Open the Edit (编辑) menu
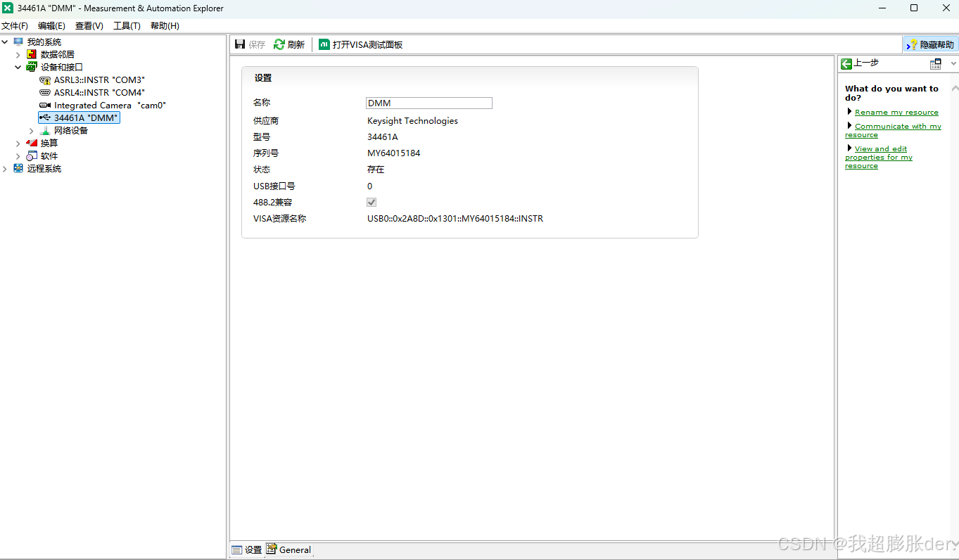 pyautogui.click(x=51, y=26)
